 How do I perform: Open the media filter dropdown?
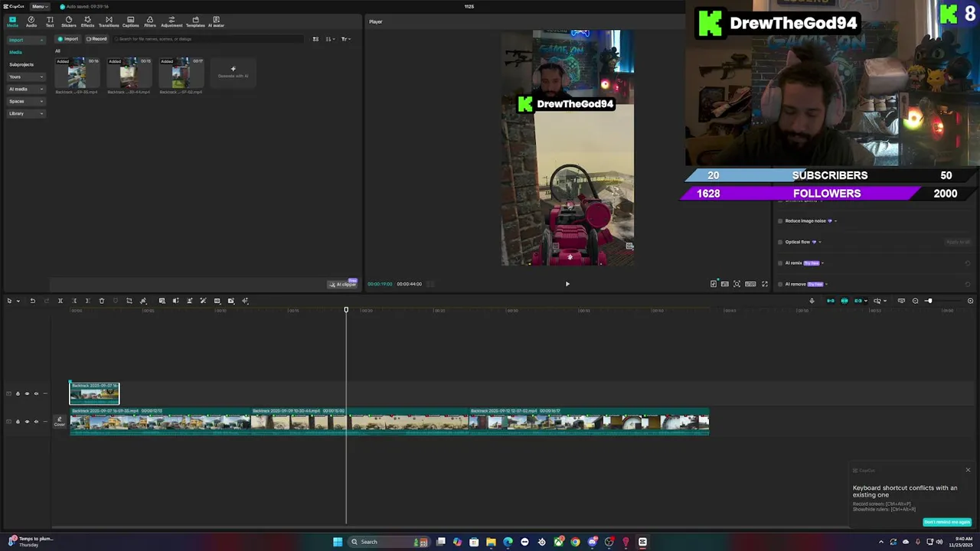click(x=345, y=39)
